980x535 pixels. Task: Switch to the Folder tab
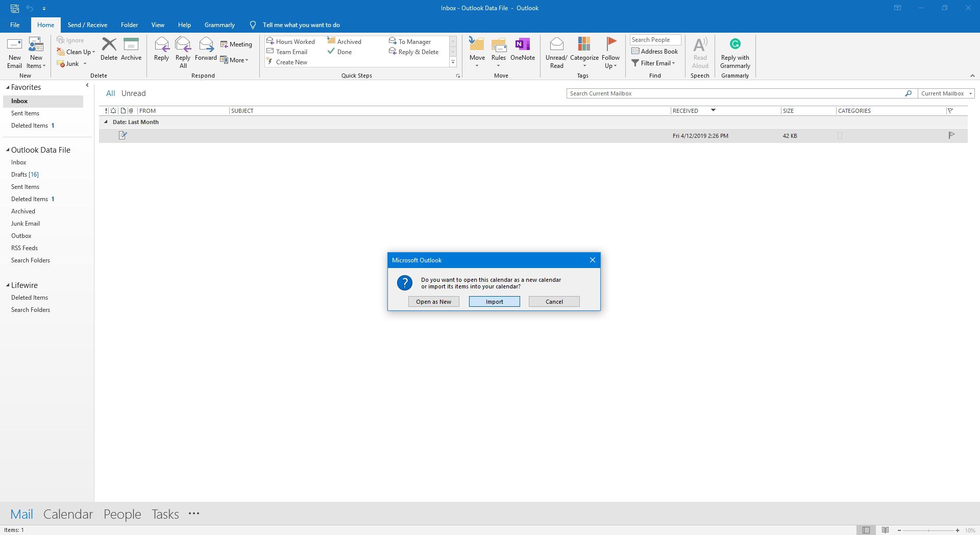(129, 25)
